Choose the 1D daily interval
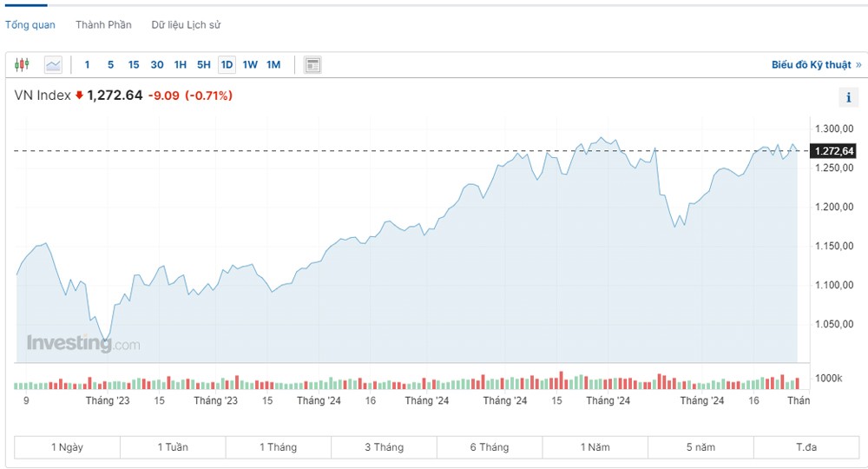This screenshot has height=469, width=868. pyautogui.click(x=227, y=64)
